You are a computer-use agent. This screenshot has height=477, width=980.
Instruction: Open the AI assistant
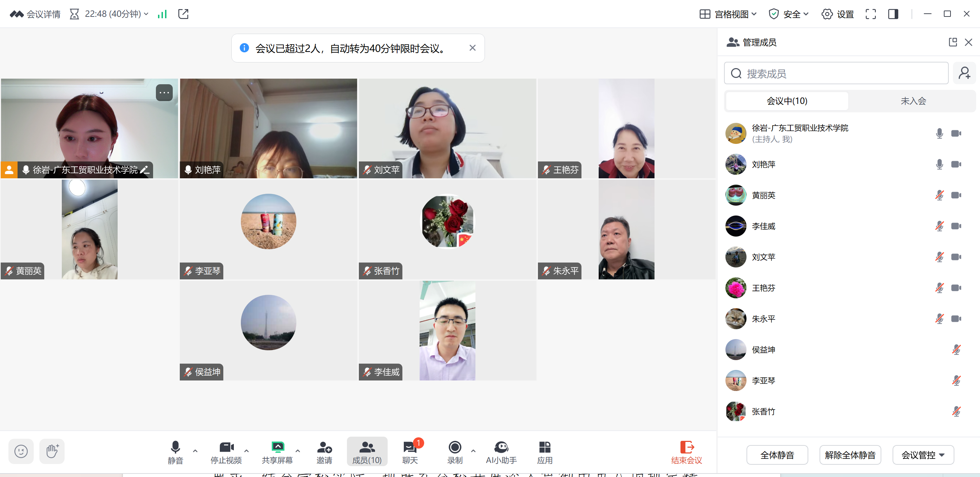pos(501,451)
